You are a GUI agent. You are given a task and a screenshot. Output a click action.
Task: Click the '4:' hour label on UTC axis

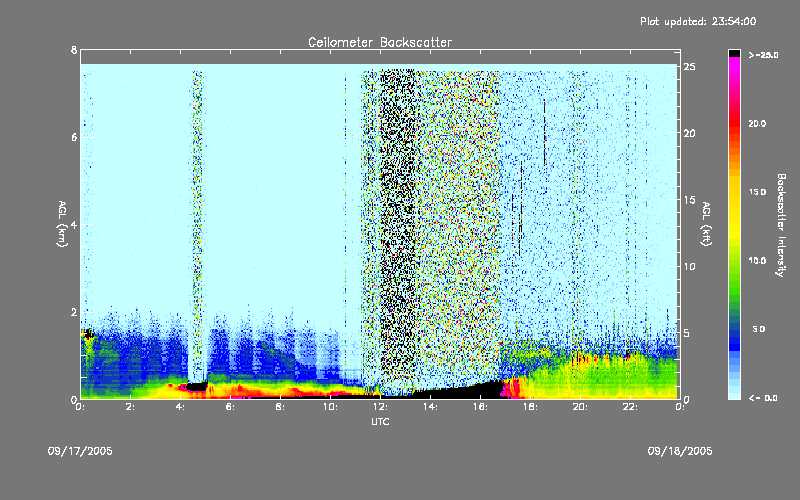181,407
